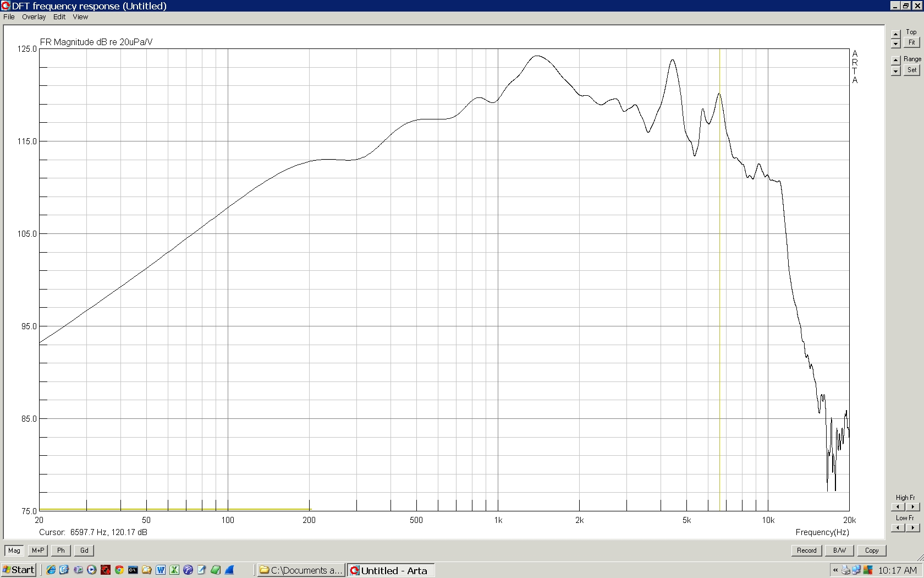Click the printer icon in system tray
Image resolution: width=924 pixels, height=578 pixels.
click(846, 570)
